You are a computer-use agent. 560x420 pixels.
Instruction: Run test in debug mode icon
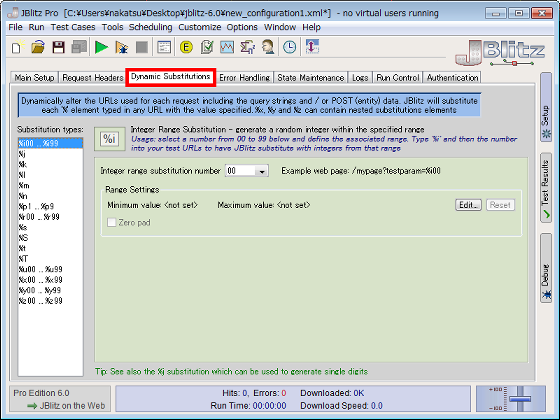121,47
